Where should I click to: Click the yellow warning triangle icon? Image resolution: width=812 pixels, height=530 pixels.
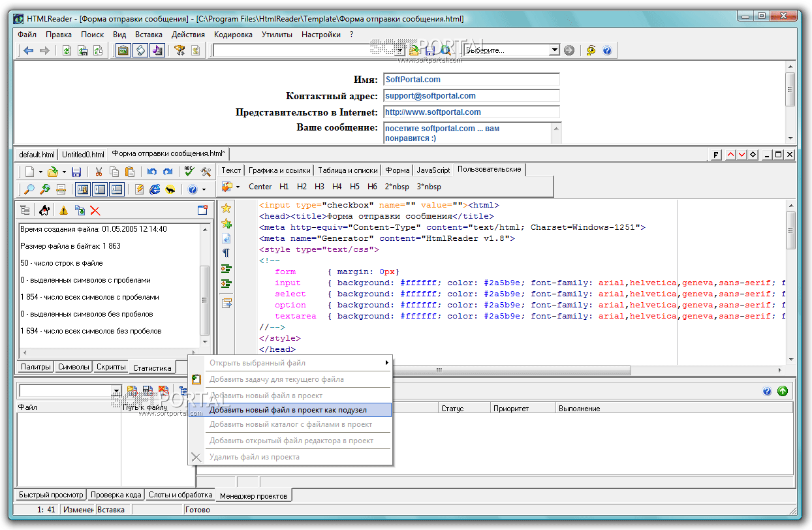point(64,210)
